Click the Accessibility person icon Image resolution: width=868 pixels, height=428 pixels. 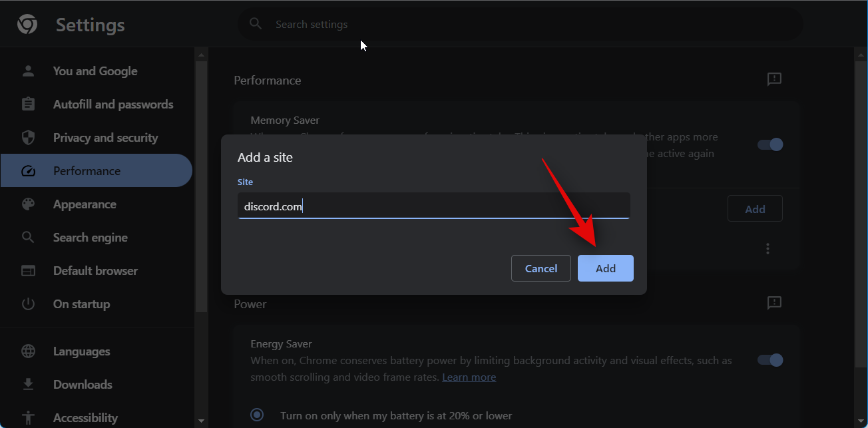pyautogui.click(x=28, y=418)
